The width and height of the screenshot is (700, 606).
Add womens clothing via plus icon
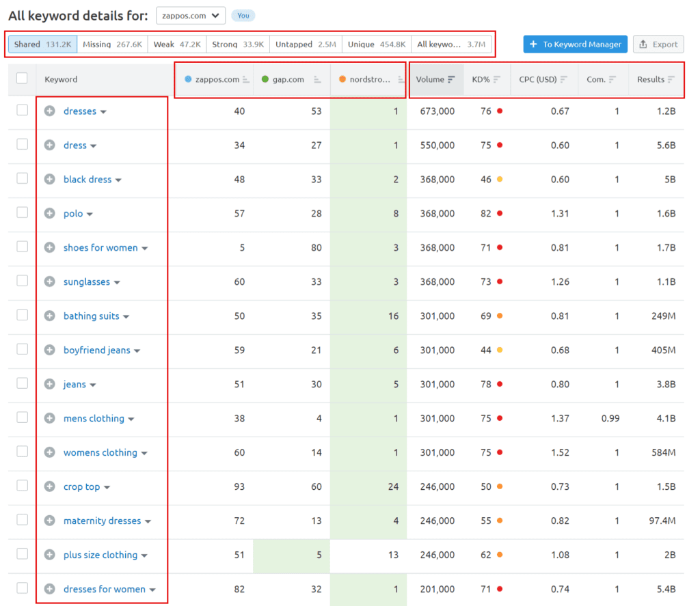pos(49,452)
